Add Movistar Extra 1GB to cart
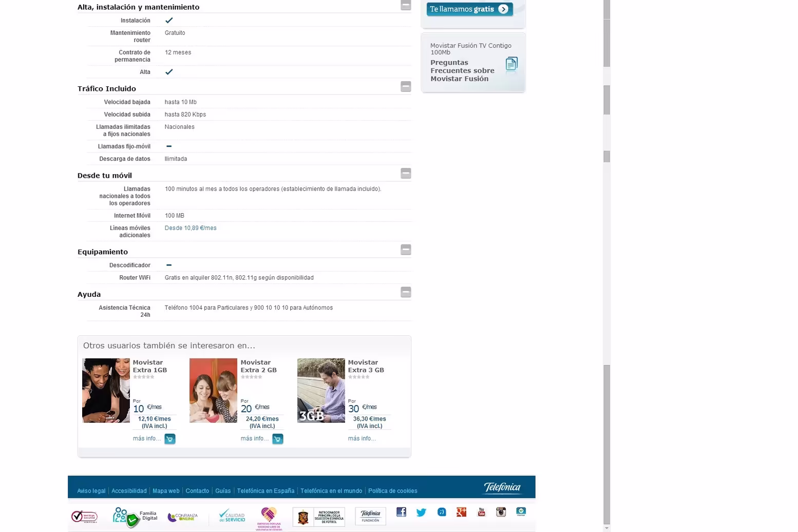This screenshot has width=798, height=532. [170, 439]
